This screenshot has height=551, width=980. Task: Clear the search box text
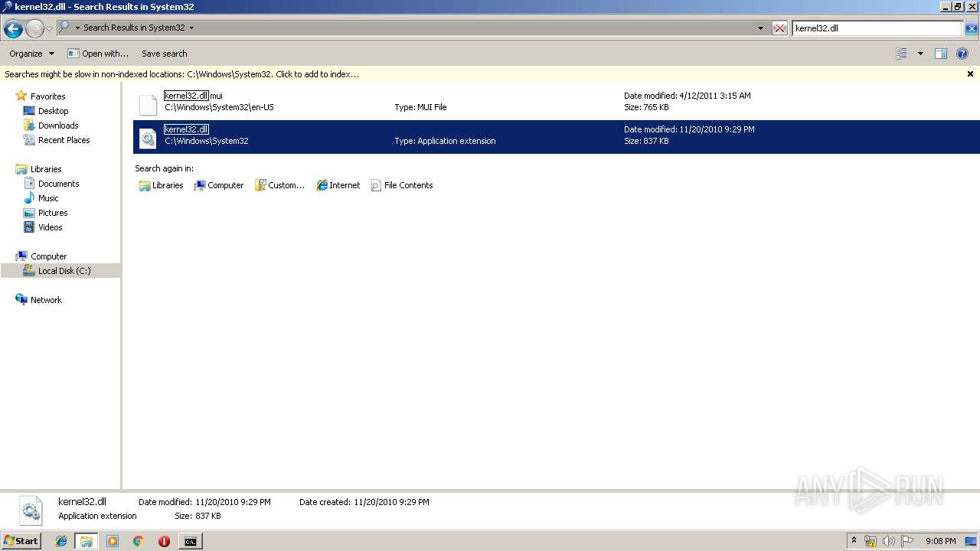pos(971,28)
